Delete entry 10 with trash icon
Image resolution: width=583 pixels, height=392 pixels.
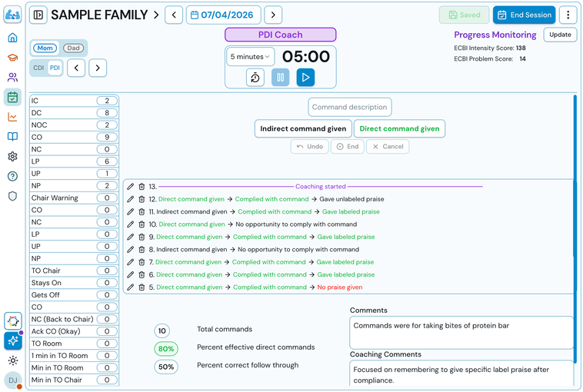tap(142, 224)
